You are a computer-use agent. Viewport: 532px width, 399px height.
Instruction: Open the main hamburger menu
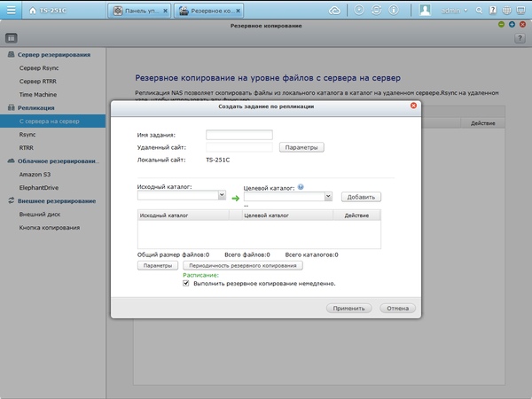tap(11, 10)
